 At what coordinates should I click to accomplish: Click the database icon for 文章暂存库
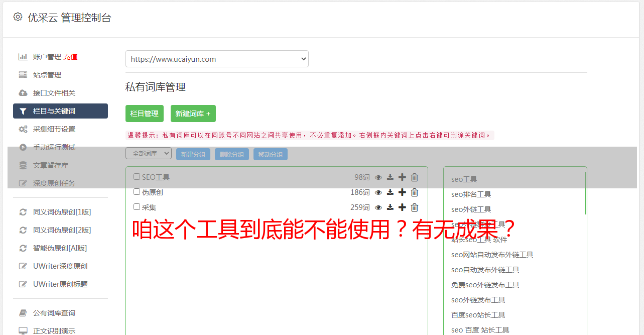click(23, 165)
